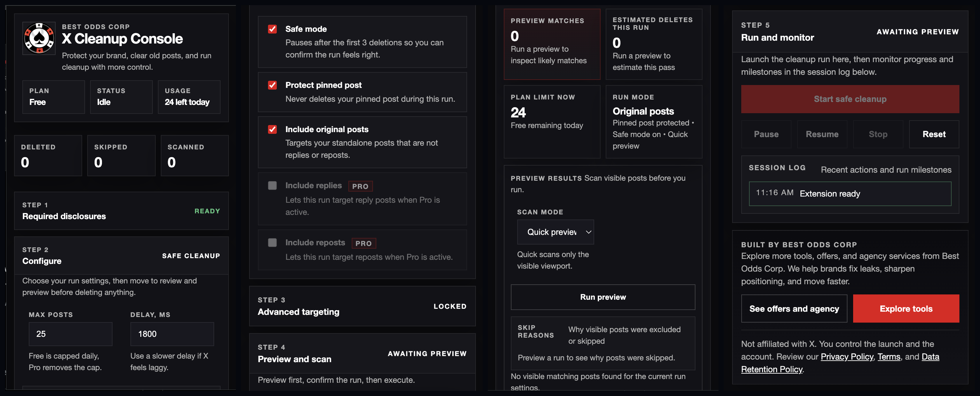Click Run preview
The height and width of the screenshot is (396, 980).
[603, 297]
